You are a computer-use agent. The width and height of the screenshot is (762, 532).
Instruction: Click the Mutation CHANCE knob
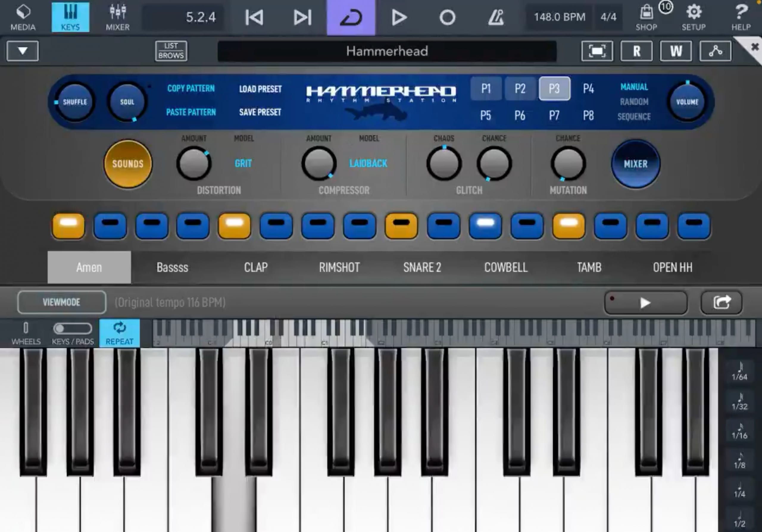coord(568,164)
